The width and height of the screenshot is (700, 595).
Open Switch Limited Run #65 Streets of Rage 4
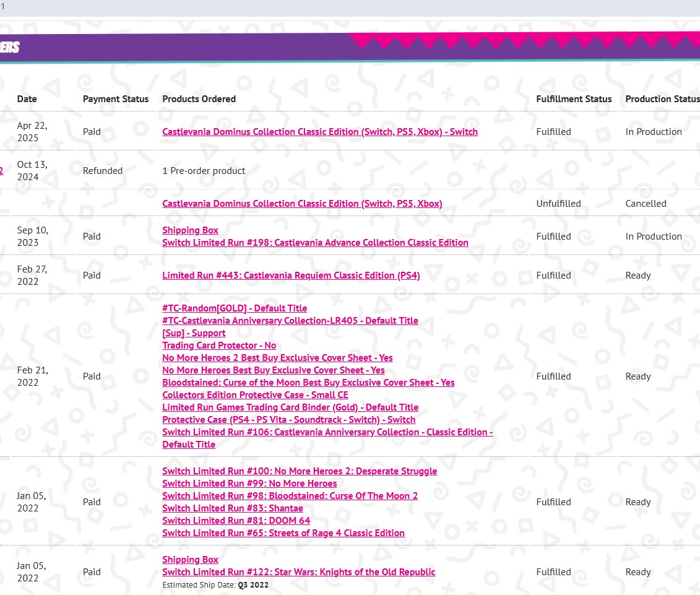(283, 533)
